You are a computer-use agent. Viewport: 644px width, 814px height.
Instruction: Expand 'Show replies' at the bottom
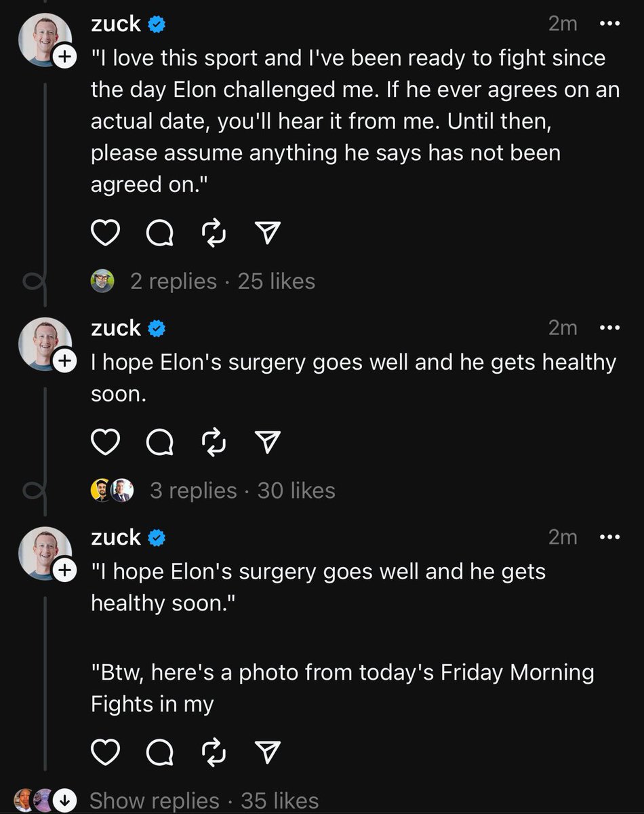[x=155, y=800]
